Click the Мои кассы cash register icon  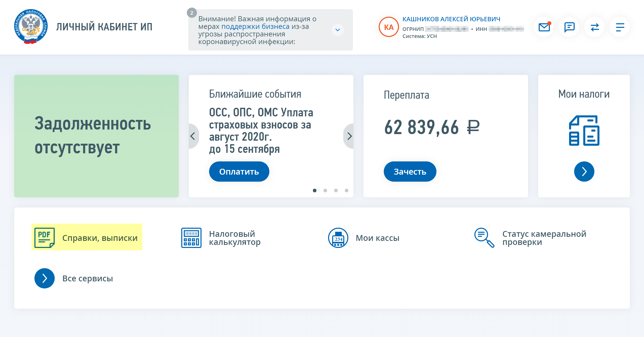pos(338,238)
